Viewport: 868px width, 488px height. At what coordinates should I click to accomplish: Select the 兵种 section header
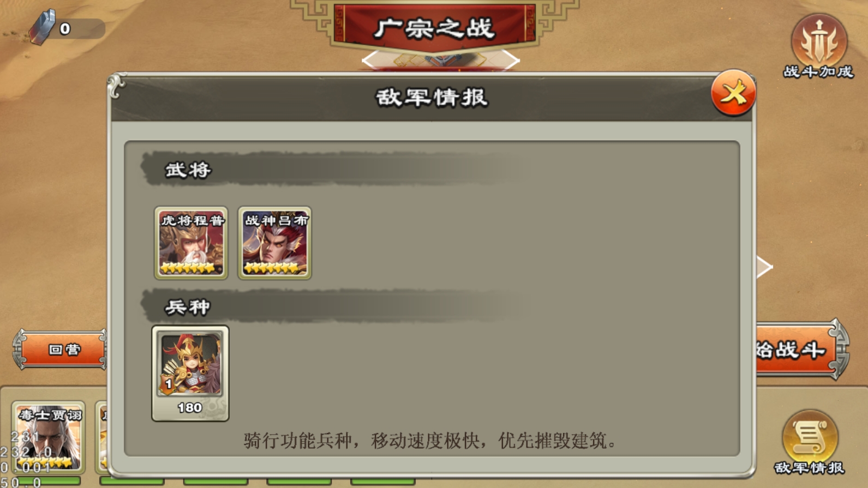tap(188, 308)
